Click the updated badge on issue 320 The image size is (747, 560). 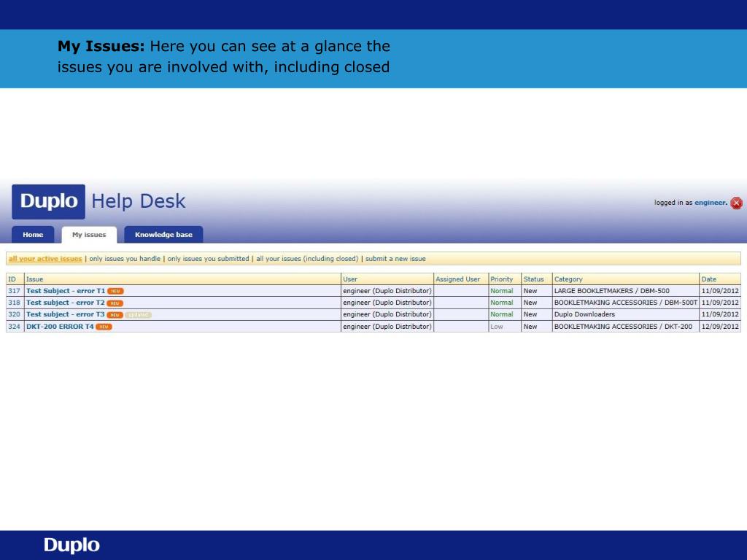[x=138, y=315]
